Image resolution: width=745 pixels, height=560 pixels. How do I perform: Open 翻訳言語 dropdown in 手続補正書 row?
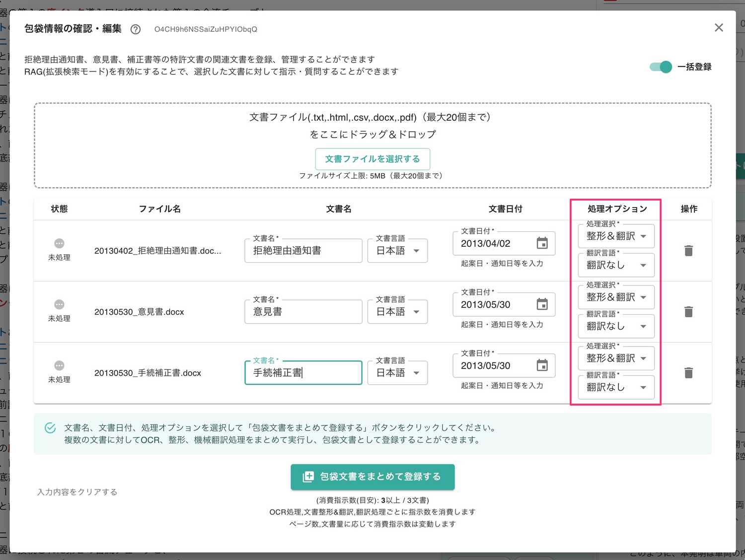point(616,387)
